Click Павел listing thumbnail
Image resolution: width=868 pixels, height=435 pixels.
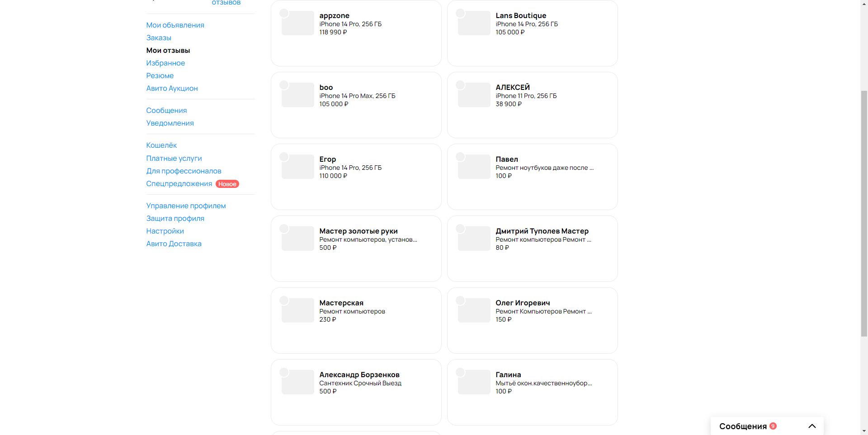(474, 167)
